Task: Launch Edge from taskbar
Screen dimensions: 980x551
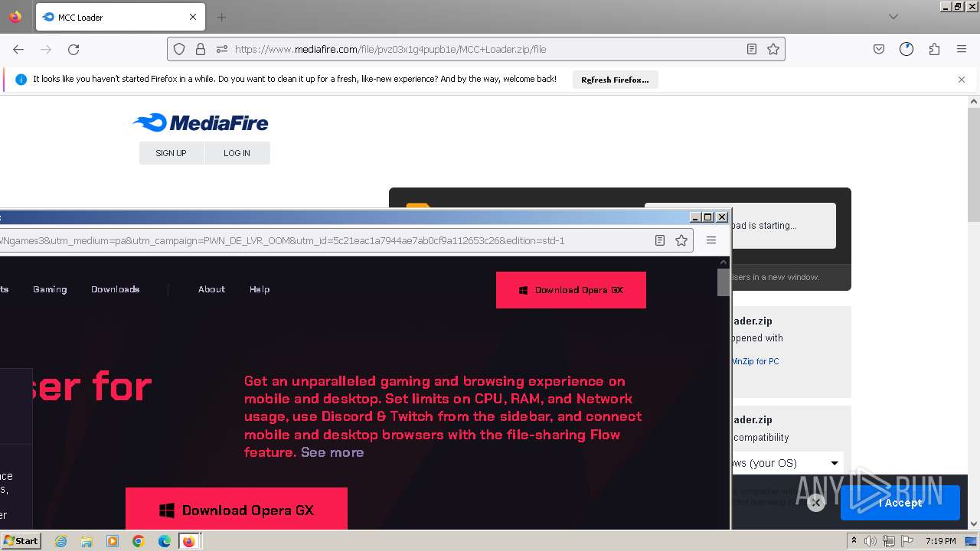Action: click(x=165, y=541)
